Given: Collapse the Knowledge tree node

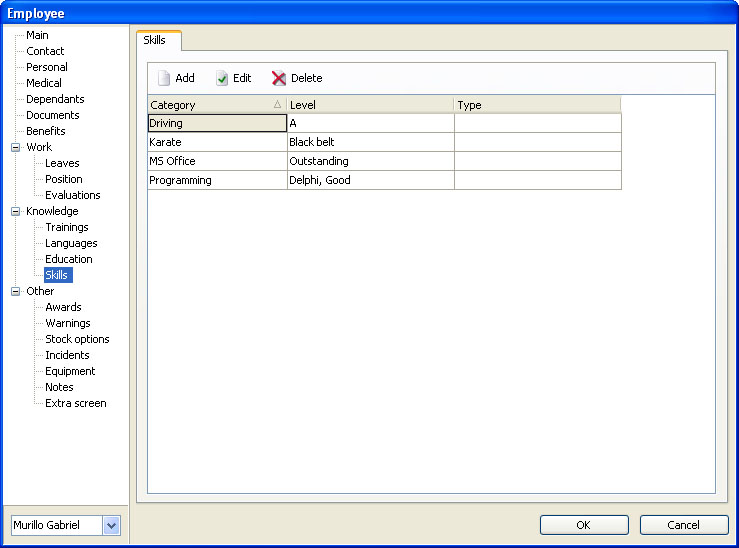Looking at the screenshot, I should [15, 211].
